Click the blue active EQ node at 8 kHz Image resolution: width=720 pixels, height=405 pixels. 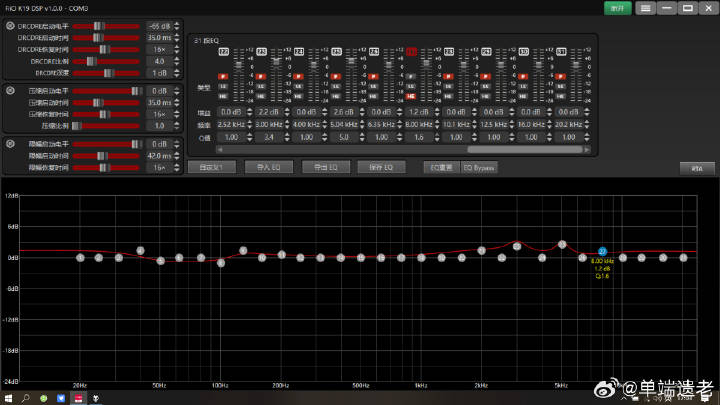[602, 251]
